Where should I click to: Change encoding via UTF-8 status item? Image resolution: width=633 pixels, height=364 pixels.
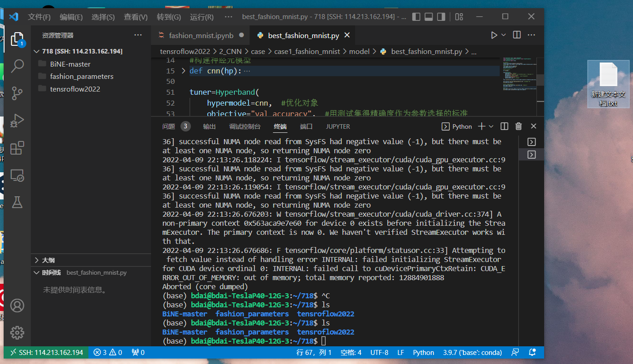click(x=379, y=352)
